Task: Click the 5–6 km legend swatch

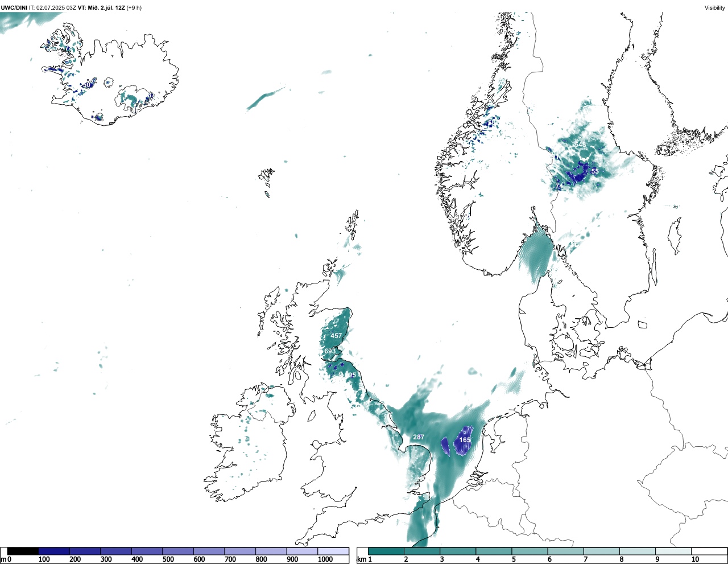Action: (530, 551)
